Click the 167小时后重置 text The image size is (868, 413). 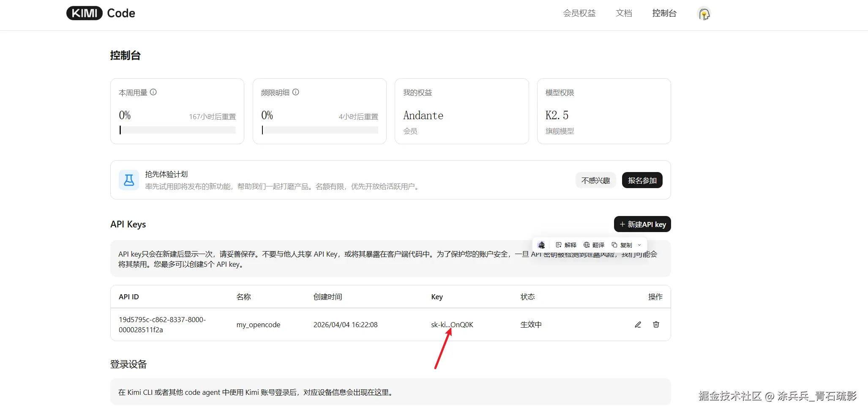pyautogui.click(x=213, y=117)
